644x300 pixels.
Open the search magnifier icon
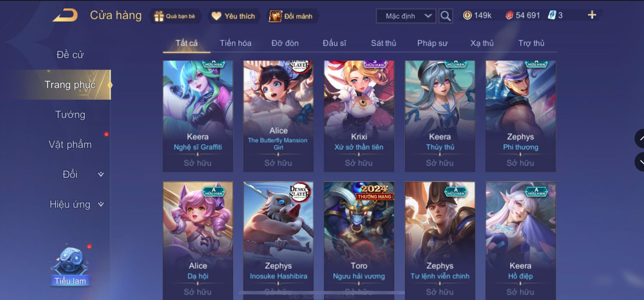tap(445, 16)
